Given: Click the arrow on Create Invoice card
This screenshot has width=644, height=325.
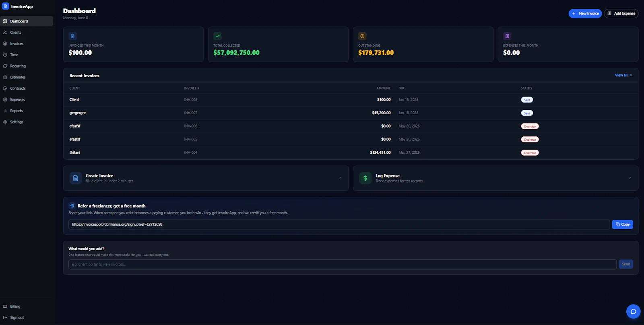Looking at the screenshot, I should tap(340, 178).
